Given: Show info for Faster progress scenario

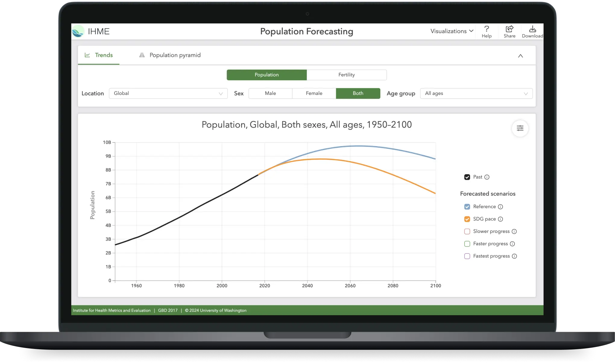Looking at the screenshot, I should click(512, 244).
